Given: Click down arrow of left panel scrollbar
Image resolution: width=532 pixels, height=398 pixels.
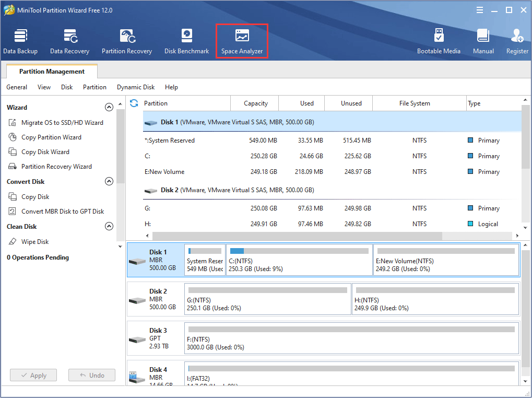Looking at the screenshot, I should pos(120,247).
